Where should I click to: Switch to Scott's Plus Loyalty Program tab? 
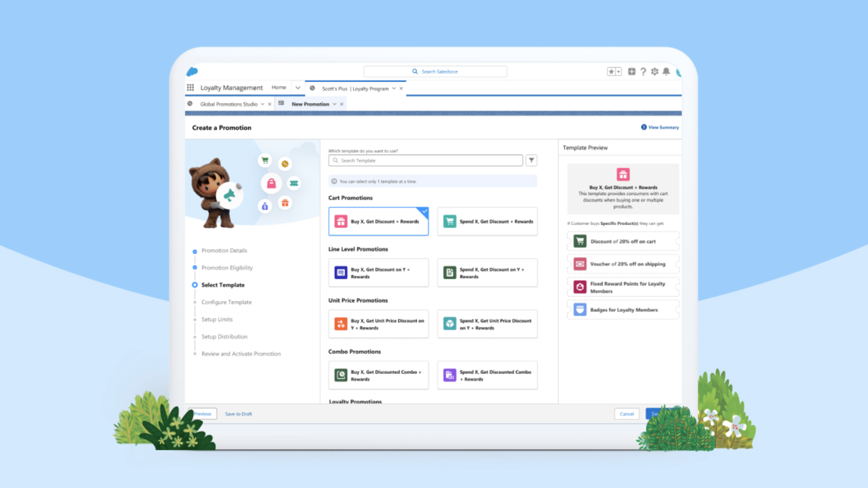355,89
